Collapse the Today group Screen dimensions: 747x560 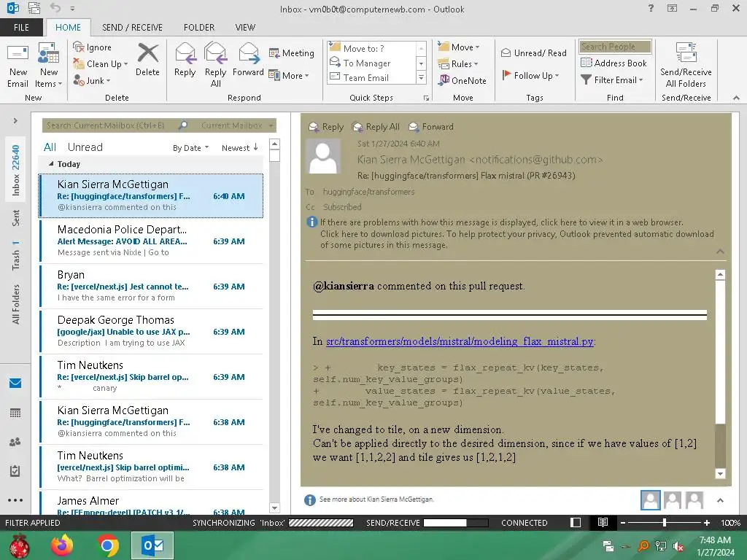tap(51, 164)
